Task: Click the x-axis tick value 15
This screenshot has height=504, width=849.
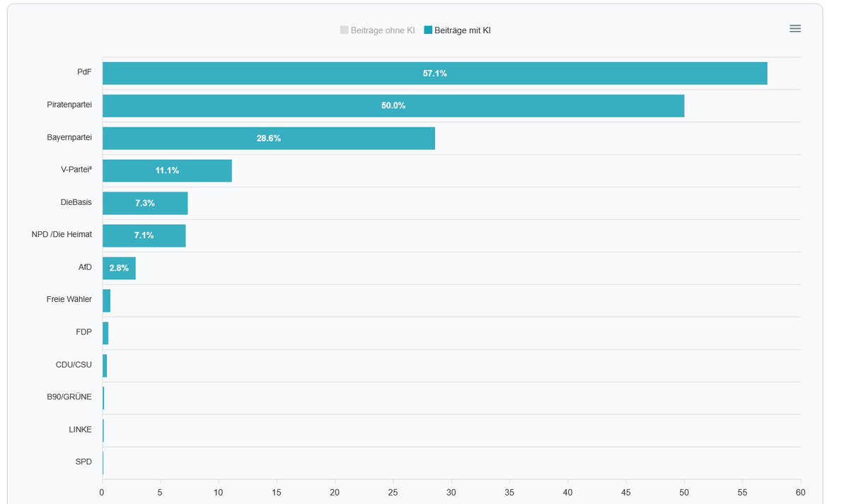Action: pyautogui.click(x=277, y=492)
